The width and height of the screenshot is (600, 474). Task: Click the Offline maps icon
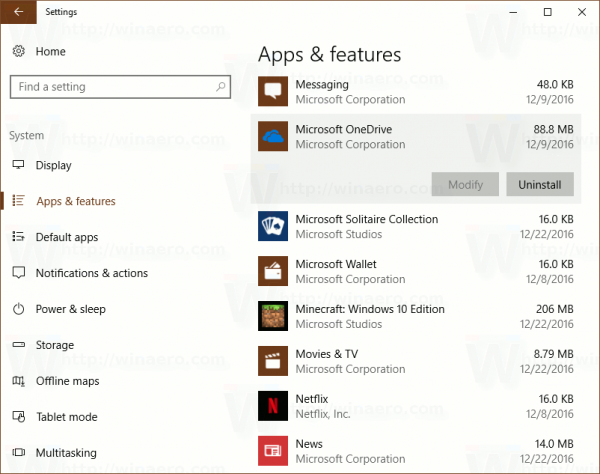tap(18, 381)
